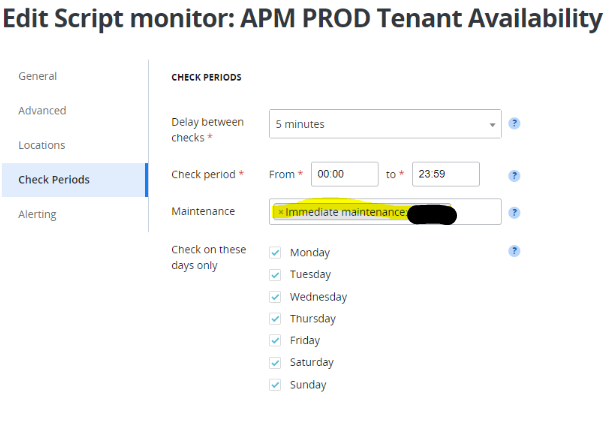This screenshot has height=447, width=612.
Task: Click help icon next to Maintenance field
Action: [x=515, y=213]
